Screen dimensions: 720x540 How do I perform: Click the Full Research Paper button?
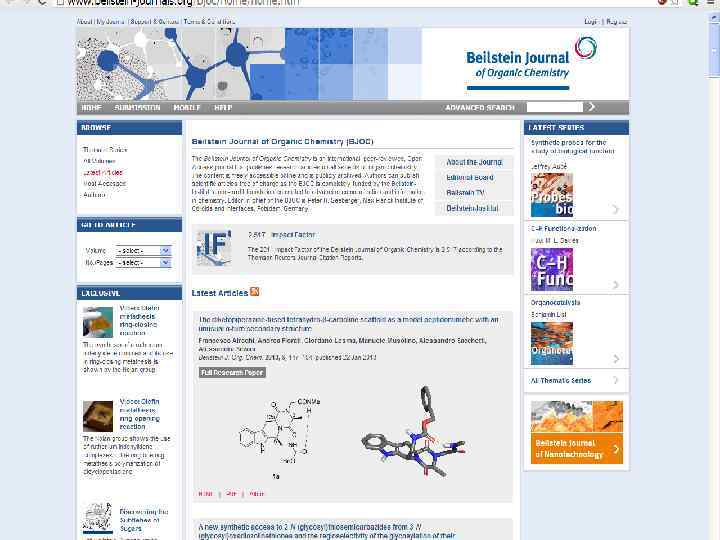click(232, 372)
